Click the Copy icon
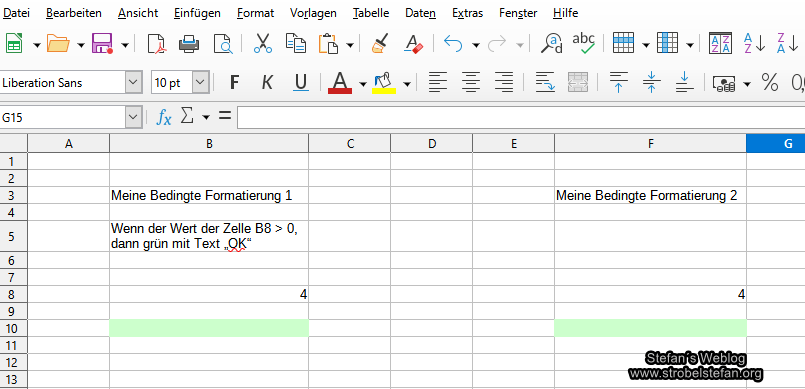Image resolution: width=805 pixels, height=389 pixels. [296, 44]
